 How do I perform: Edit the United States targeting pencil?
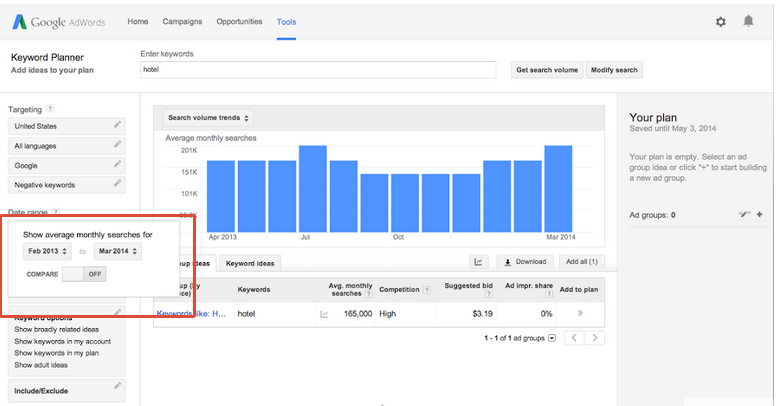117,125
